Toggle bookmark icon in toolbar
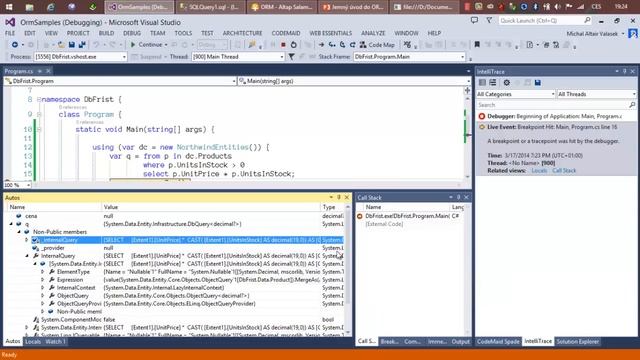640x360 pixels. (x=477, y=45)
